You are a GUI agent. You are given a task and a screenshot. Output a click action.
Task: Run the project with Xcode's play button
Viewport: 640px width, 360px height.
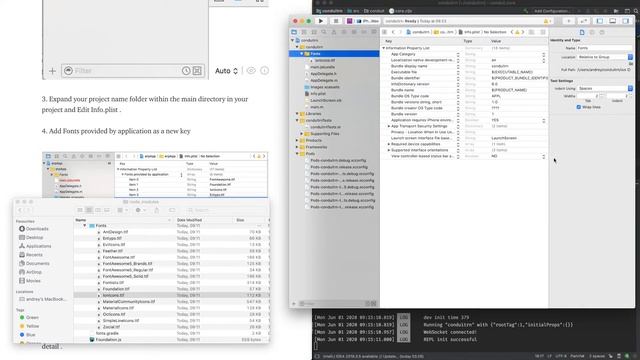pos(321,21)
